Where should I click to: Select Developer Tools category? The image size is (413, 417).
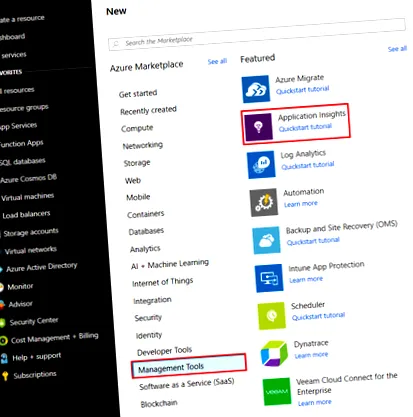(164, 351)
